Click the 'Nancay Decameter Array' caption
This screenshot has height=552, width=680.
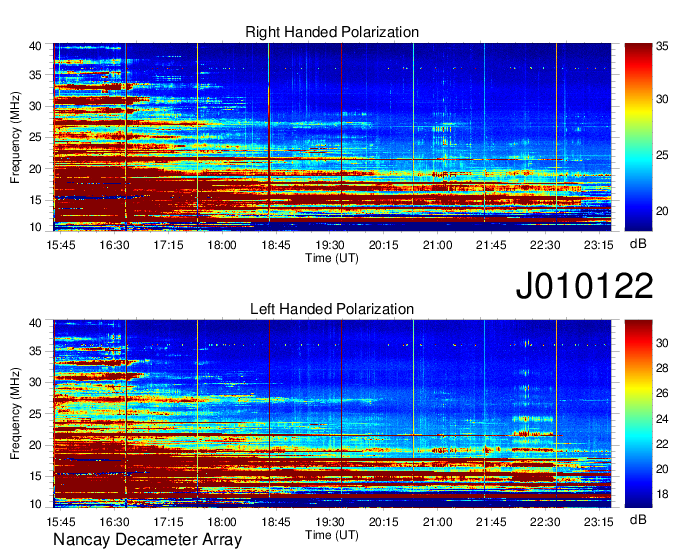[x=147, y=540]
